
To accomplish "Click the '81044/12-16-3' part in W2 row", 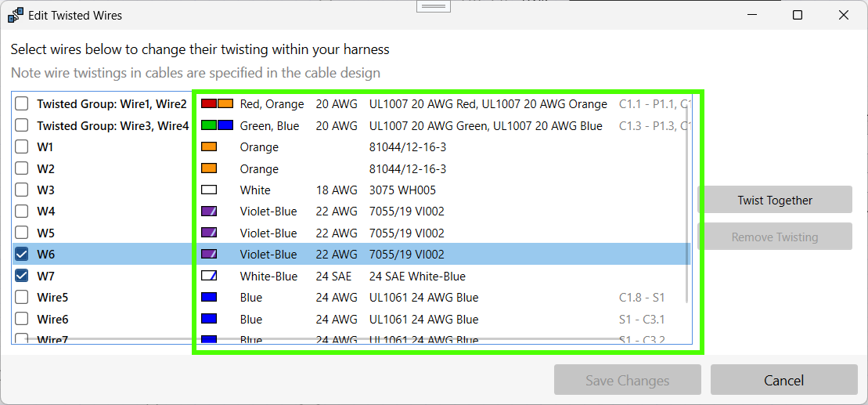I will tap(408, 169).
